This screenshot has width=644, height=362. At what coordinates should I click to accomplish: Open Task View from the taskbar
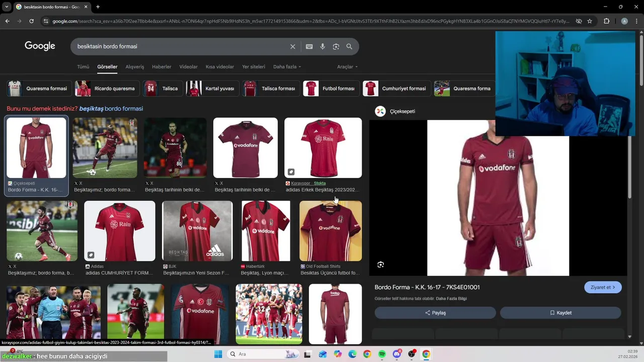pyautogui.click(x=307, y=354)
